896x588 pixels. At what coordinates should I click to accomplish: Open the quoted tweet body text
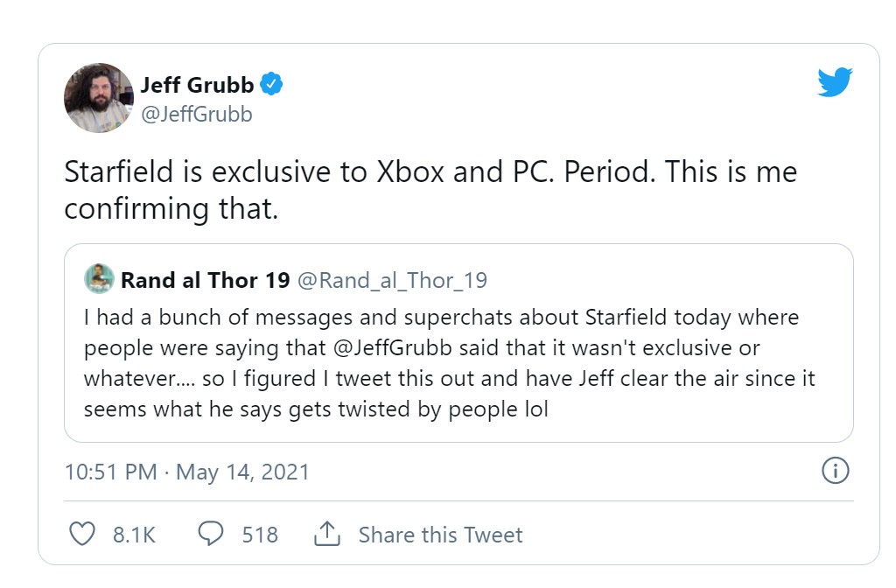(x=449, y=363)
